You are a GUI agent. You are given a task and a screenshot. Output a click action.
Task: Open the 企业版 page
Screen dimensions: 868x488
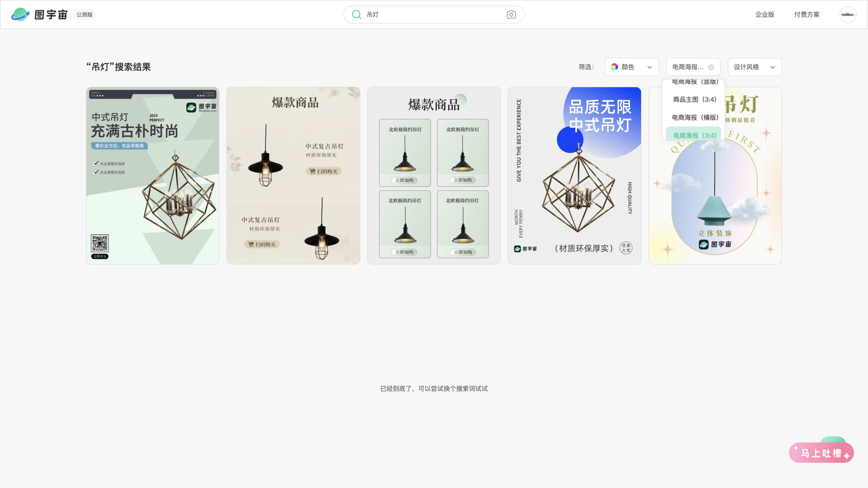[x=764, y=14]
